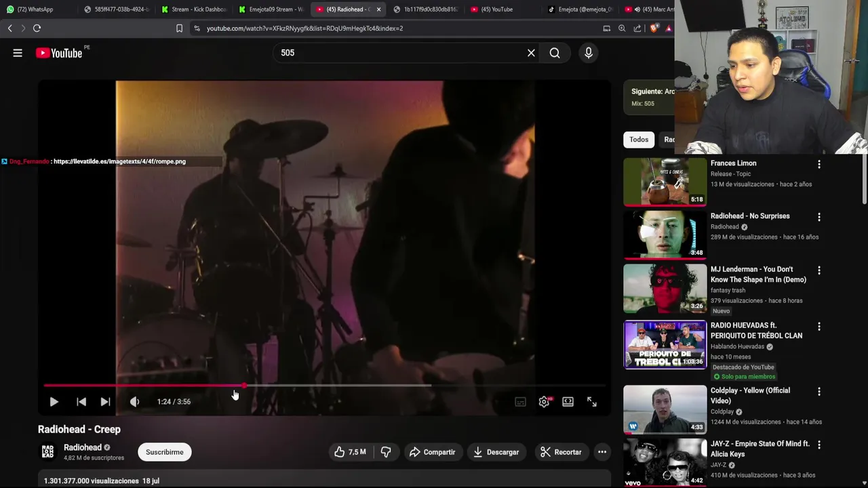
Task: Open the Radiohead channel under No Surprises
Action: pos(724,227)
